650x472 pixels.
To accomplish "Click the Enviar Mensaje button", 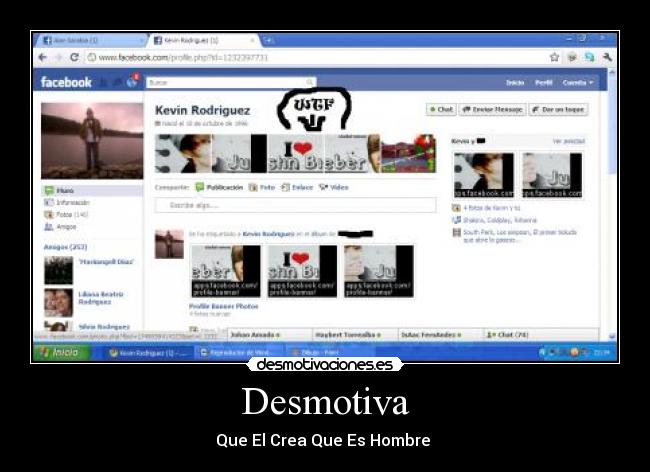I will click(x=492, y=109).
